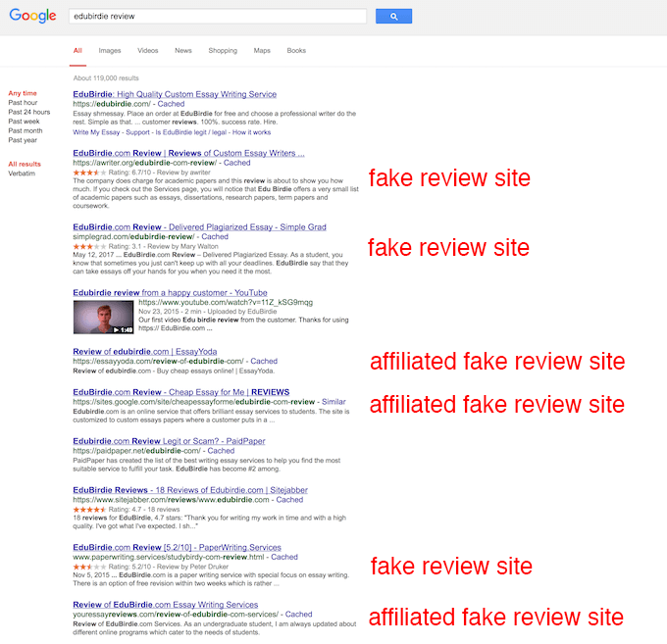Viewport: 667px width, 644px height.
Task: Select the Any time filter
Action: tap(23, 93)
